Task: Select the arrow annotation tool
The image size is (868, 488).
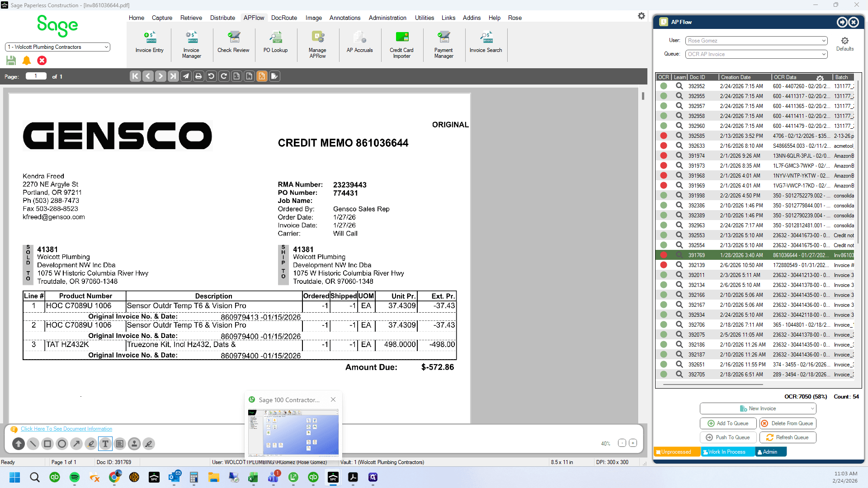Action: (x=76, y=444)
